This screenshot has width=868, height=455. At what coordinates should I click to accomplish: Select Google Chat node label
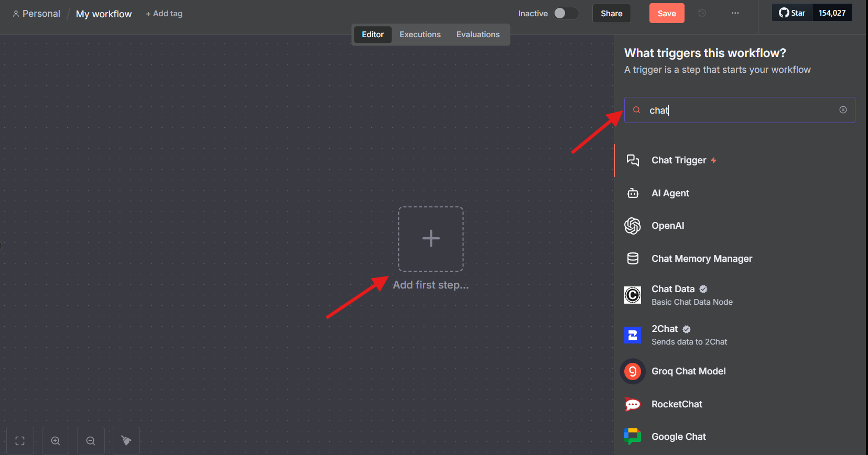(679, 437)
